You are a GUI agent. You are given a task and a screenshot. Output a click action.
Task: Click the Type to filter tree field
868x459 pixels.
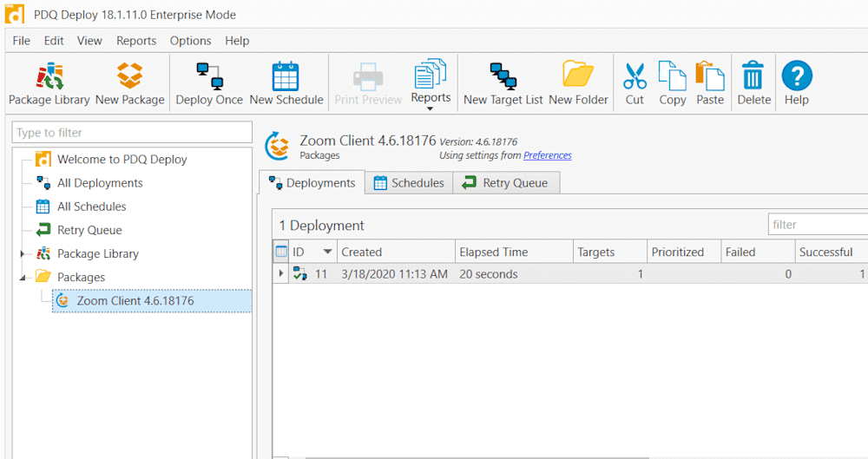(132, 133)
